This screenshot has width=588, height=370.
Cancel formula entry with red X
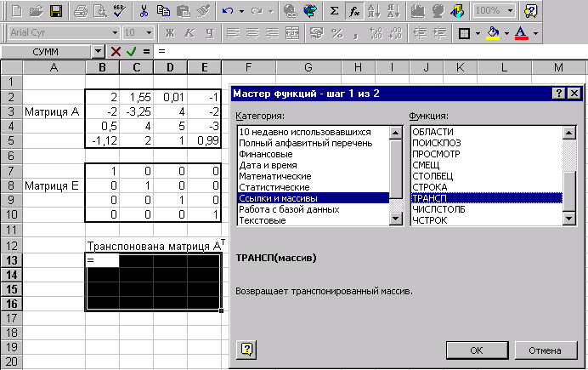116,51
